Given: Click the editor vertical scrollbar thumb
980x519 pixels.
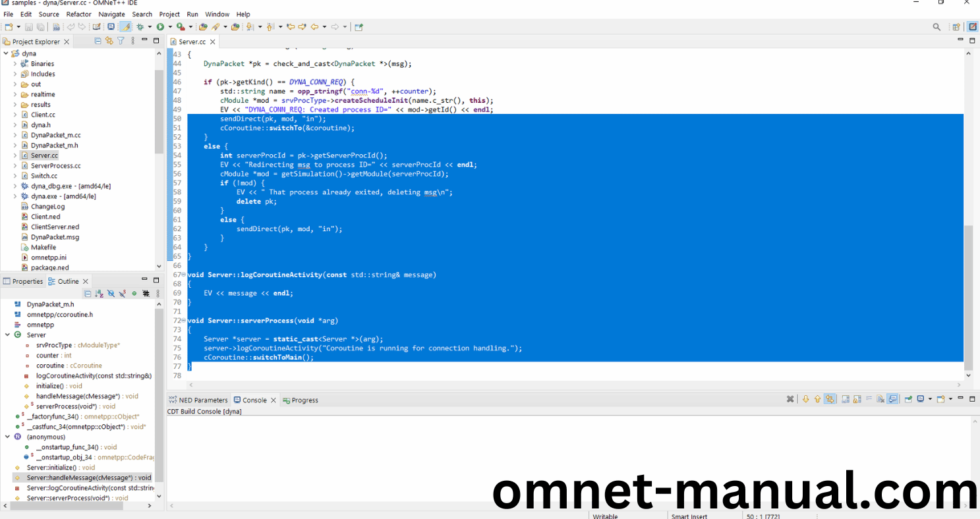Looking at the screenshot, I should point(968,296).
